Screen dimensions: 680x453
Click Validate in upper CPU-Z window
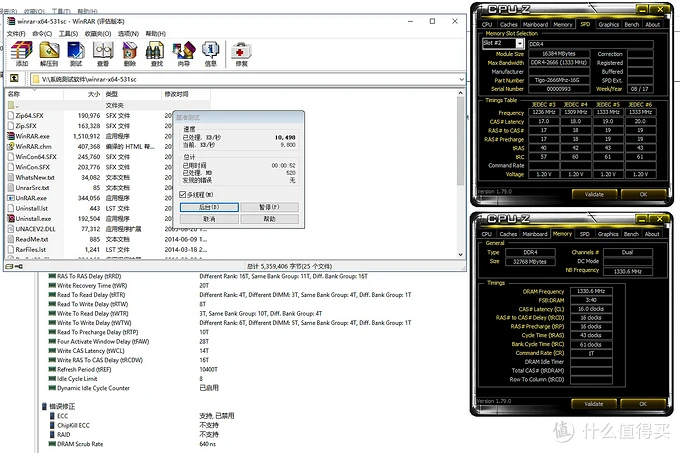click(594, 194)
